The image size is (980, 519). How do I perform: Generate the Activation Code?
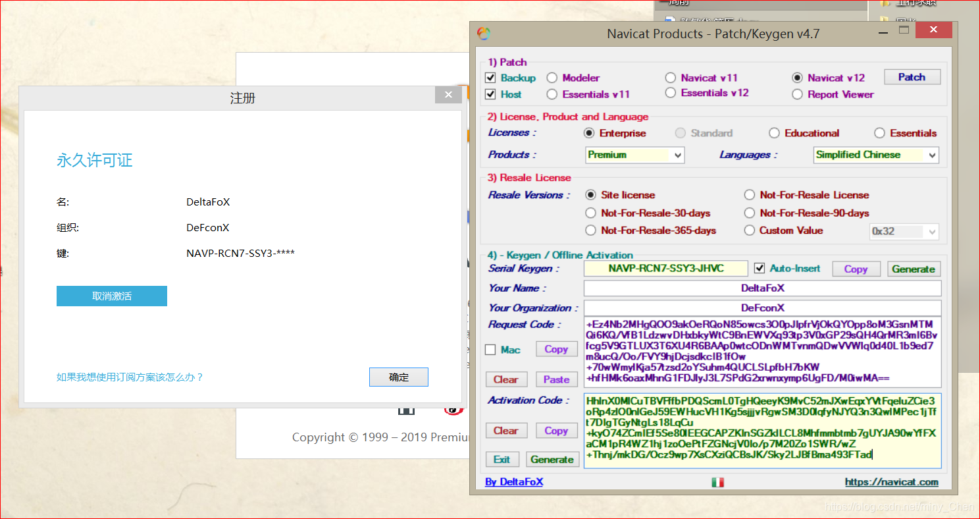[552, 460]
